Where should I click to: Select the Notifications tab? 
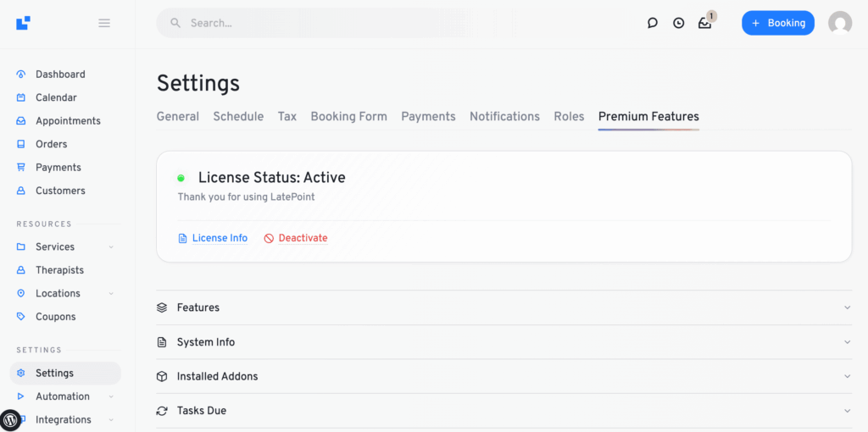pyautogui.click(x=505, y=117)
